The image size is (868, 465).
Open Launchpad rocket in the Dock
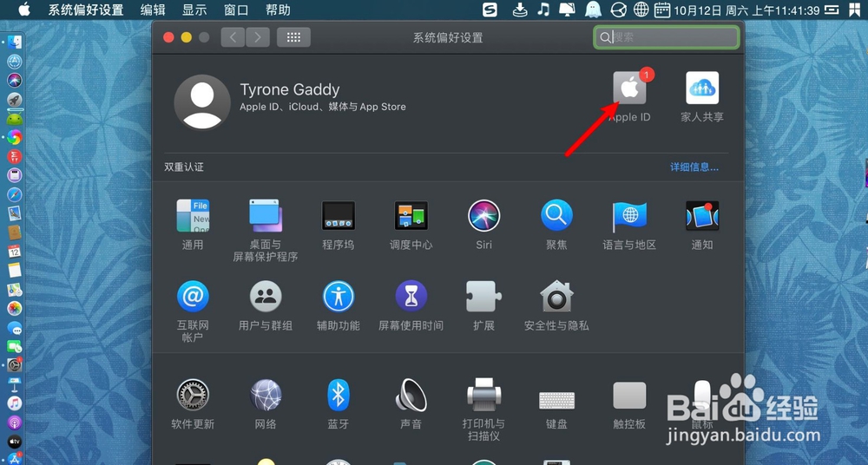pos(15,99)
